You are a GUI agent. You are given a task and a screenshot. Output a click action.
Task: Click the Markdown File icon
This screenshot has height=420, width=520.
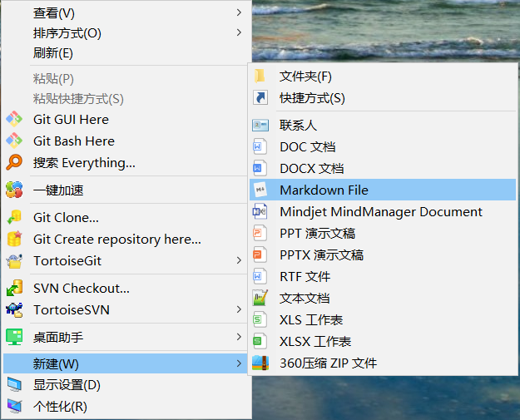pyautogui.click(x=260, y=190)
